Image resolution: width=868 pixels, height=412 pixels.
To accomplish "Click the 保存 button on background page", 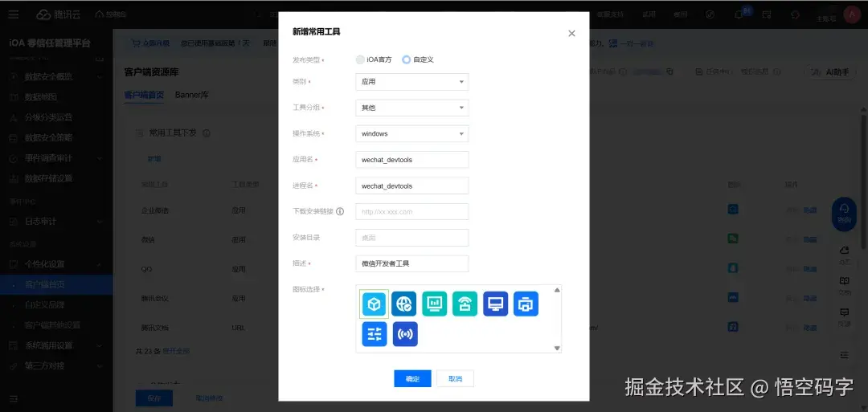I will 154,398.
